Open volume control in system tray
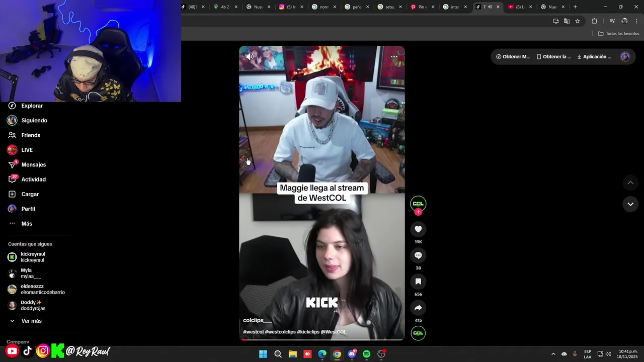This screenshot has width=644, height=362. (x=608, y=354)
